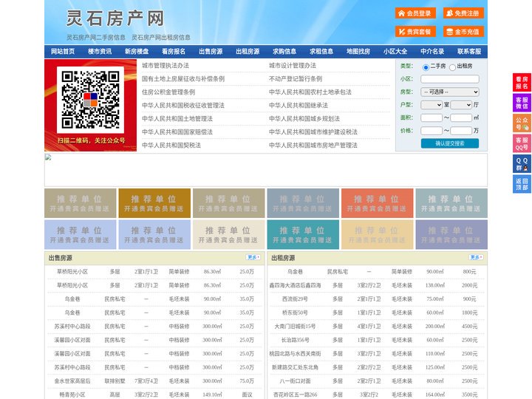Click the brown-gold 推荐单位 tile
The width and height of the screenshot is (532, 399).
pyautogui.click(x=154, y=203)
